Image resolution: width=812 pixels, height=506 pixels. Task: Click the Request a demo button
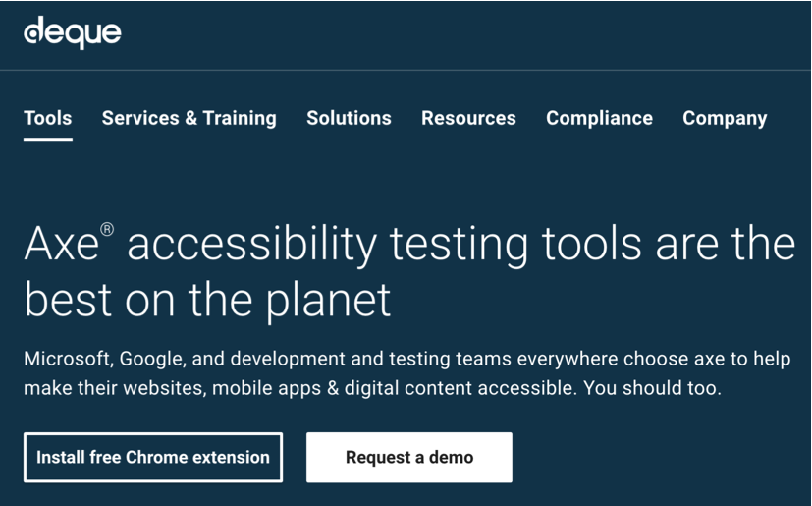pos(409,457)
